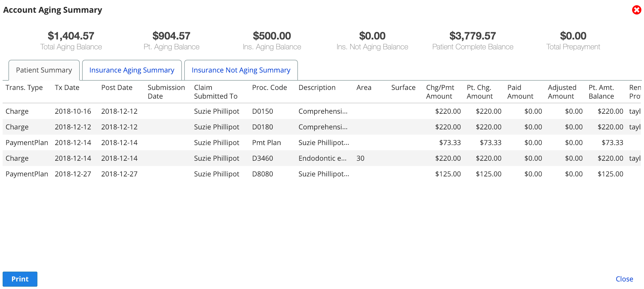Click Charge type in D0150 row
The width and height of the screenshot is (644, 289).
tap(17, 111)
